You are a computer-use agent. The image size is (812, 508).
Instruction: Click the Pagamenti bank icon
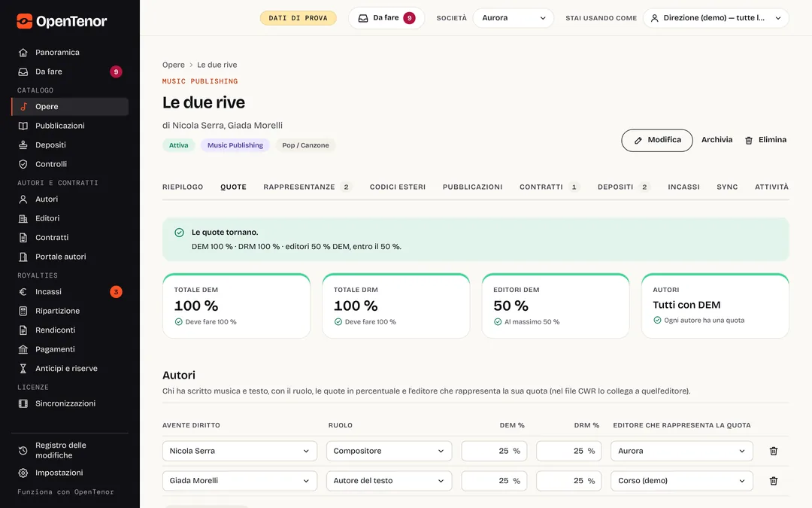[x=23, y=349]
